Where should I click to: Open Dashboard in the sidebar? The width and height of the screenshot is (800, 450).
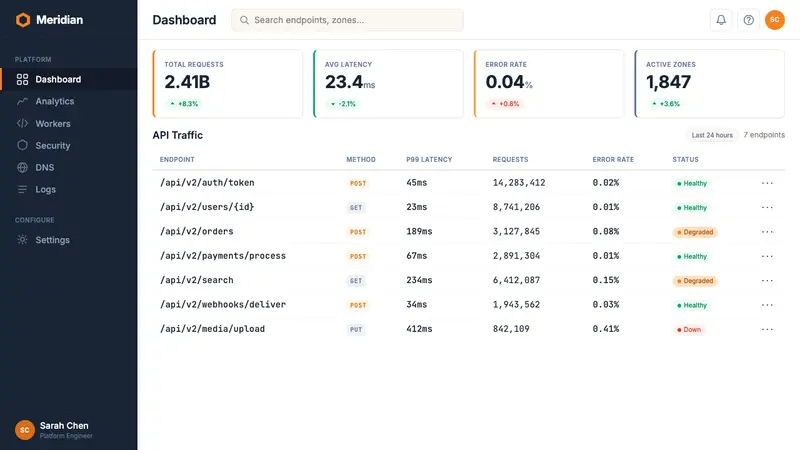pyautogui.click(x=68, y=79)
